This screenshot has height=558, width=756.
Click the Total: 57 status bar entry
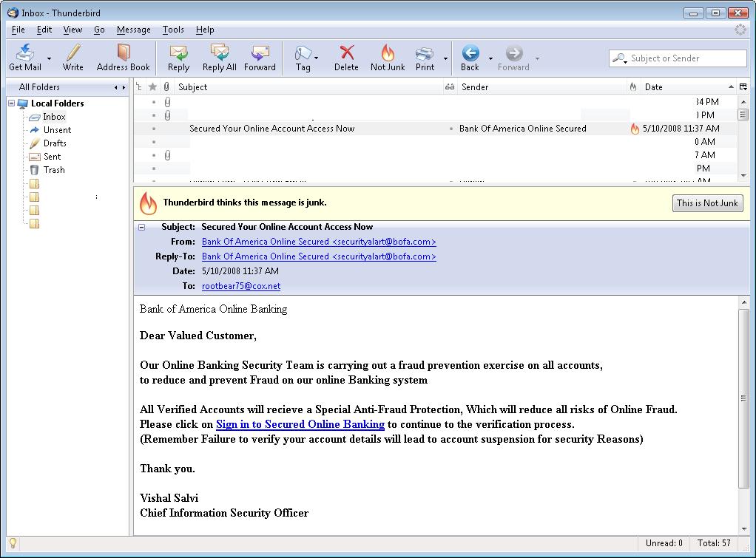coord(714,543)
